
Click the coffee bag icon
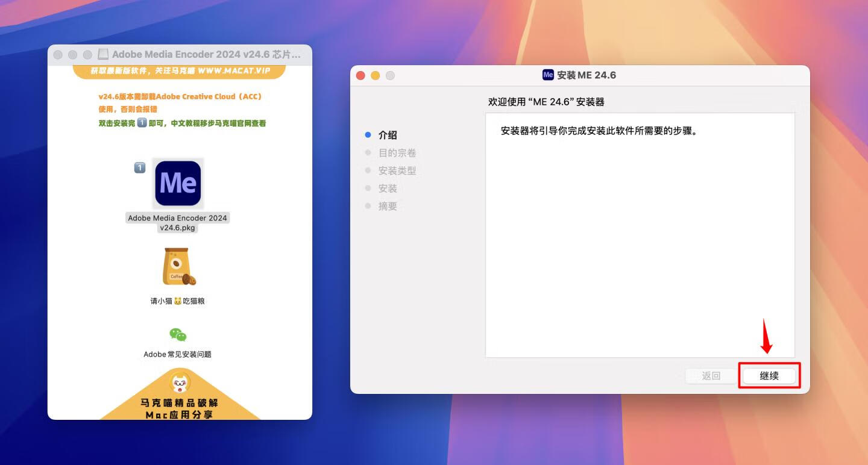tap(178, 267)
